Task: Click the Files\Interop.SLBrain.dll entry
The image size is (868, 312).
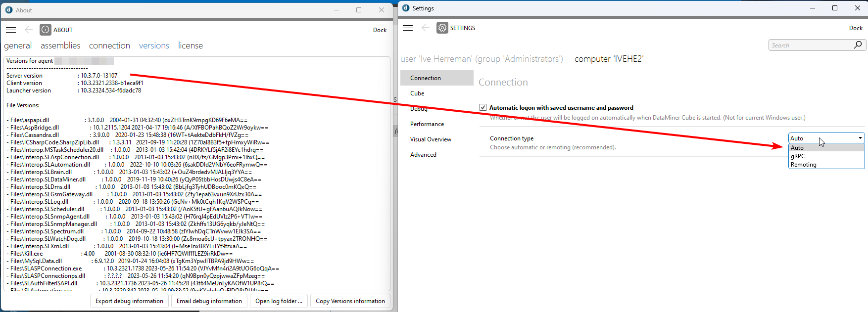Action: click(129, 172)
